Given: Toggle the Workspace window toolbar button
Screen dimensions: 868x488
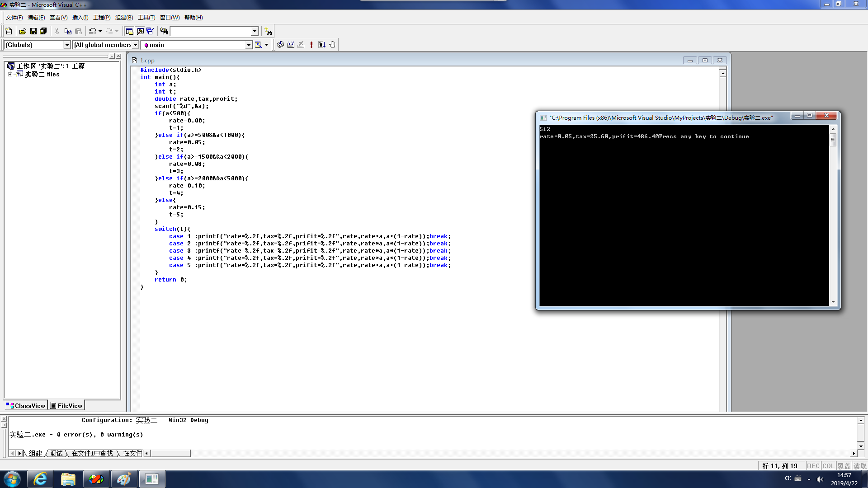Looking at the screenshot, I should pos(129,31).
